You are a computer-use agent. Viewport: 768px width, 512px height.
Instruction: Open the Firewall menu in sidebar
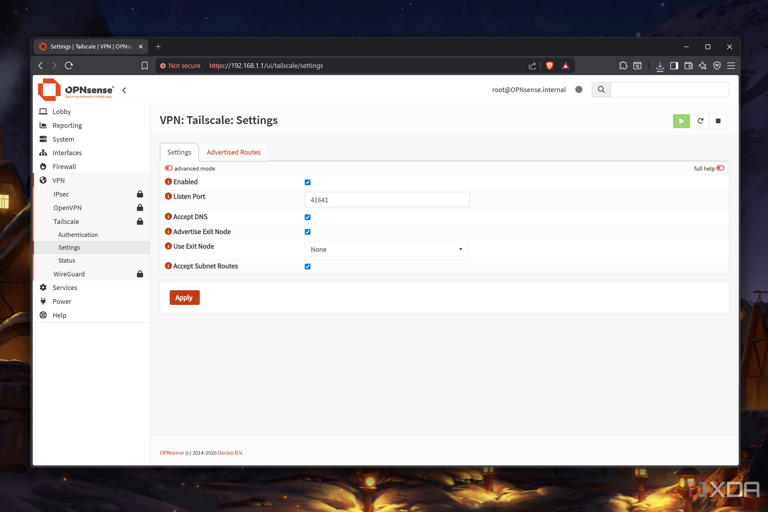[64, 167]
